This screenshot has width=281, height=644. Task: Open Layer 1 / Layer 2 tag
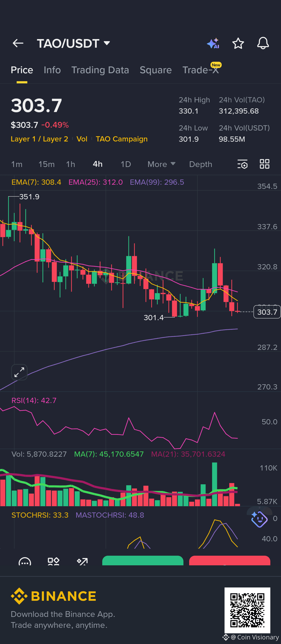[39, 139]
